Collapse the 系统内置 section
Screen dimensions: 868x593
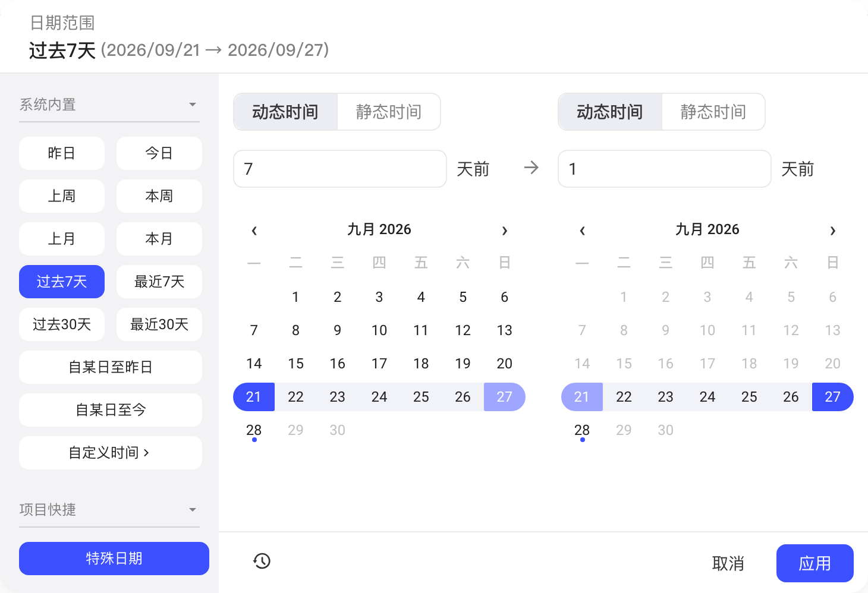coord(109,105)
